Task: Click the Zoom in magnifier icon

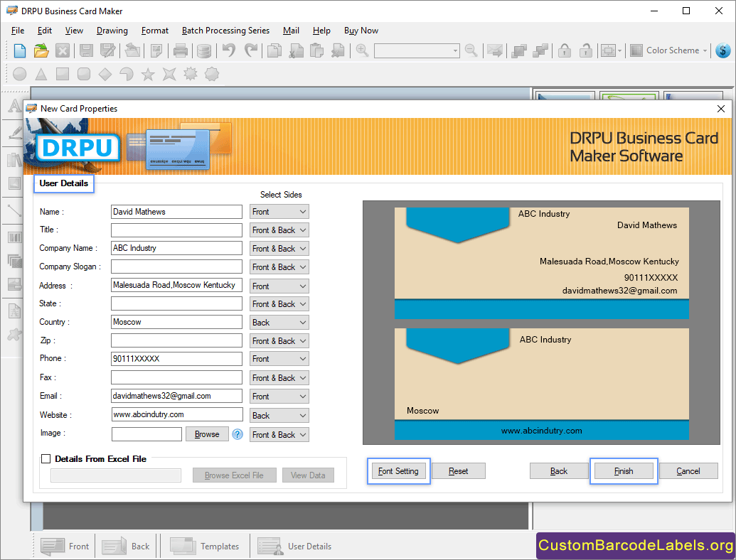Action: tap(362, 50)
